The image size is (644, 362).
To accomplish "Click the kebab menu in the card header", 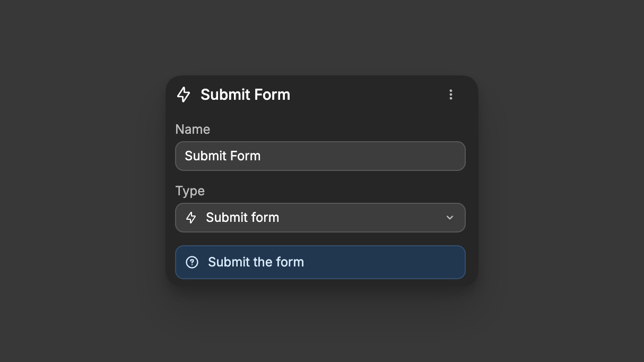I will coord(451,94).
